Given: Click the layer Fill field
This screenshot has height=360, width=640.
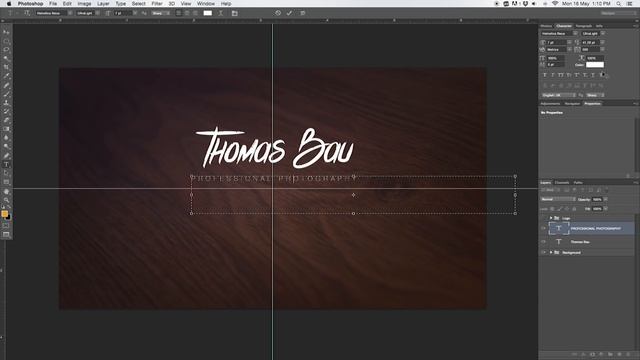Looking at the screenshot, I should (x=597, y=209).
